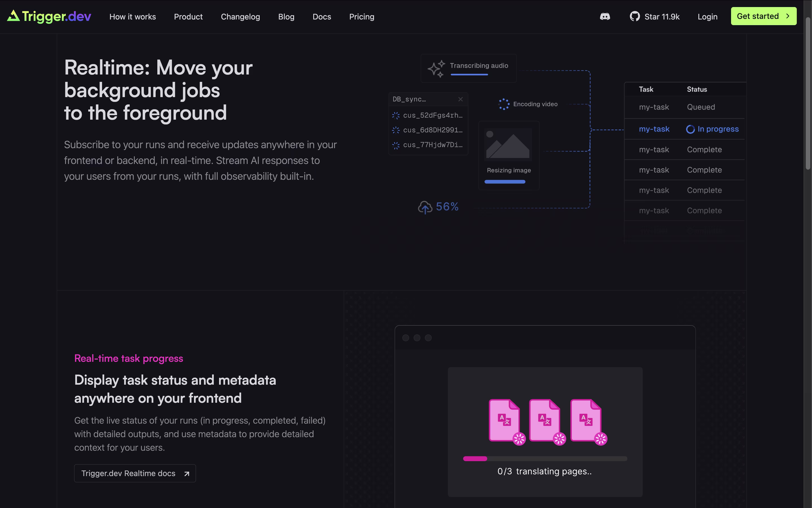Click the Real-time task progress heading
The width and height of the screenshot is (812, 508).
pos(129,358)
